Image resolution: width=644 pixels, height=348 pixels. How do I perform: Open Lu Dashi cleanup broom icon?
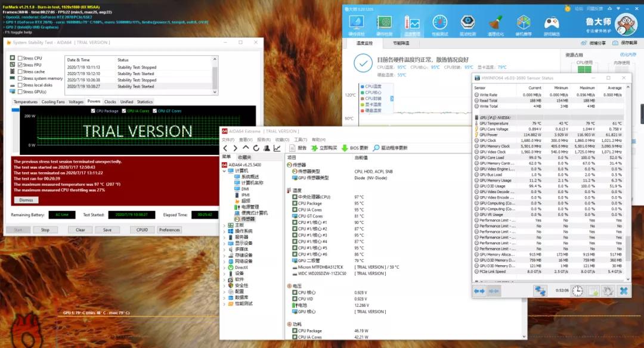pos(496,23)
